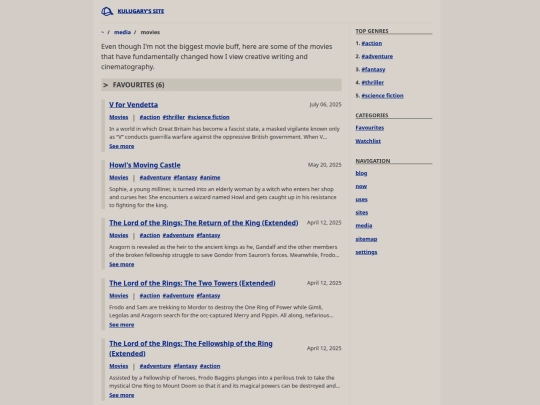Select #adventure tag under Fellowship of the Ring
This screenshot has height=405, width=540.
pyautogui.click(x=155, y=366)
